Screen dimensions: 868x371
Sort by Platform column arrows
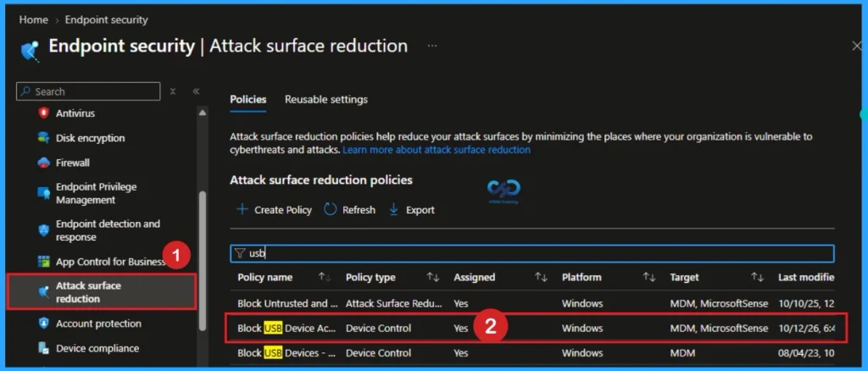[x=648, y=278]
